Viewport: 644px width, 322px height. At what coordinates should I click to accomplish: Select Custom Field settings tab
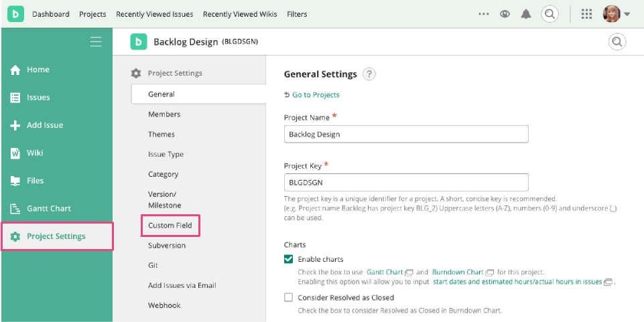tap(170, 225)
